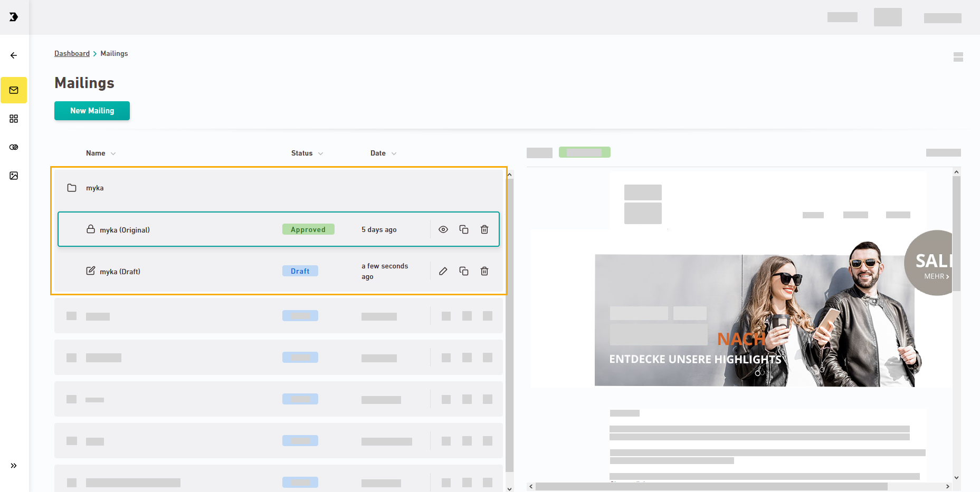Go to Dashboard breadcrumb link
Screen dimensions: 980x492
pos(72,54)
